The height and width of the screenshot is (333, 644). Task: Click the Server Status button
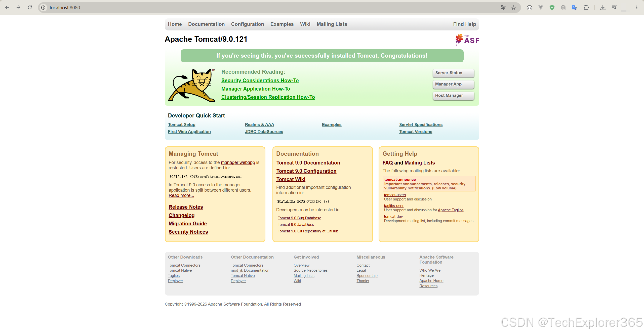453,73
